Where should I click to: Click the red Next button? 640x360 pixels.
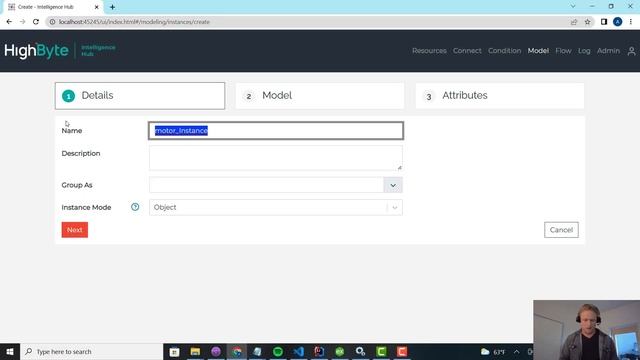75,230
